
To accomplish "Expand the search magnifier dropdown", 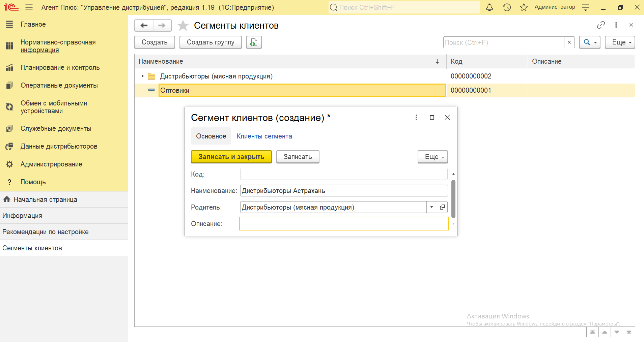I will pos(589,42).
